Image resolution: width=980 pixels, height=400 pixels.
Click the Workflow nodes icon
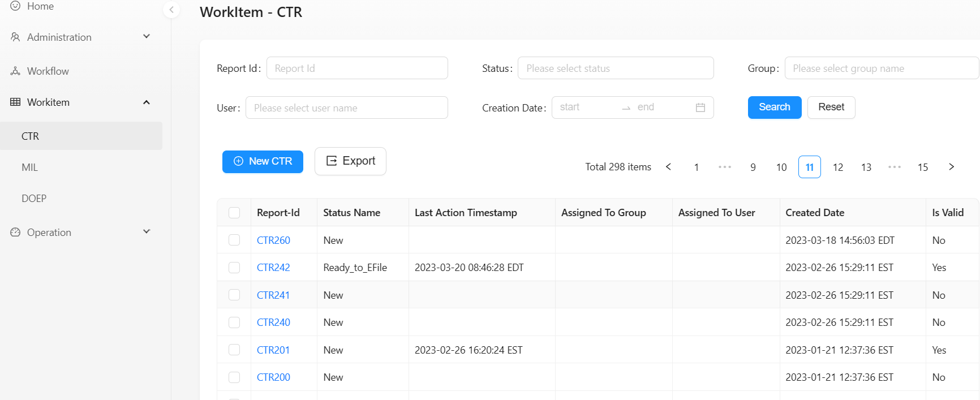(x=15, y=71)
